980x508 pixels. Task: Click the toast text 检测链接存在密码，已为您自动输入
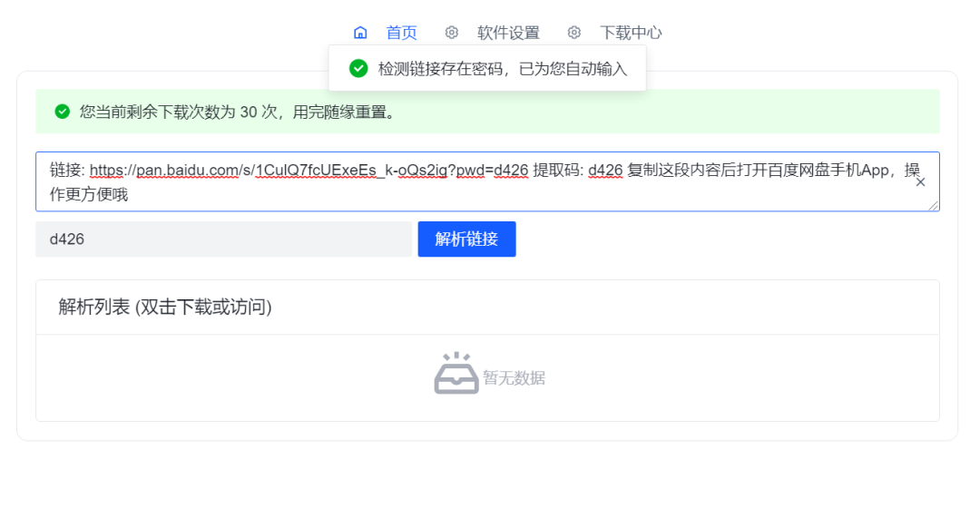click(x=503, y=69)
